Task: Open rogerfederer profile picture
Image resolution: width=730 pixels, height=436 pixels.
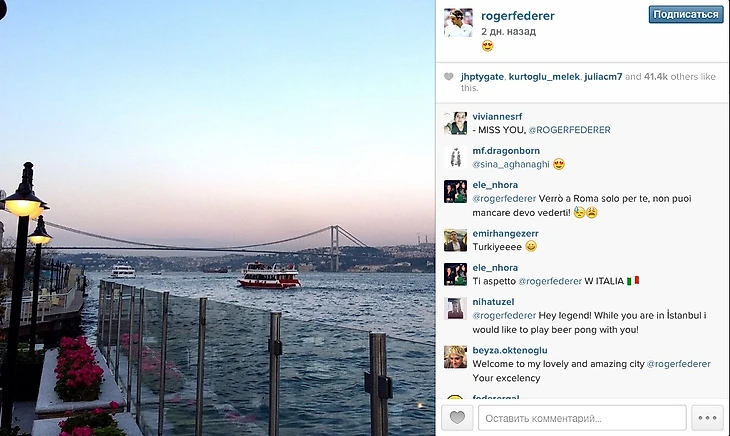Action: [x=458, y=22]
